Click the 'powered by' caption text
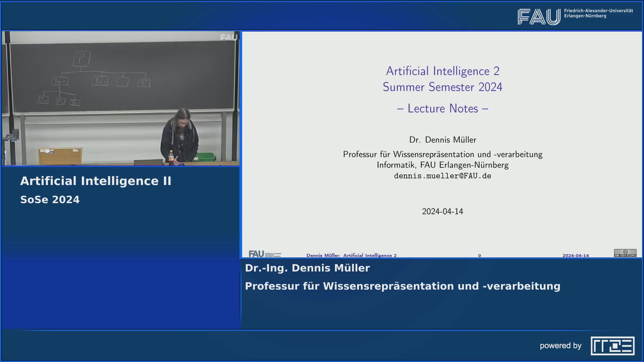 [x=561, y=346]
